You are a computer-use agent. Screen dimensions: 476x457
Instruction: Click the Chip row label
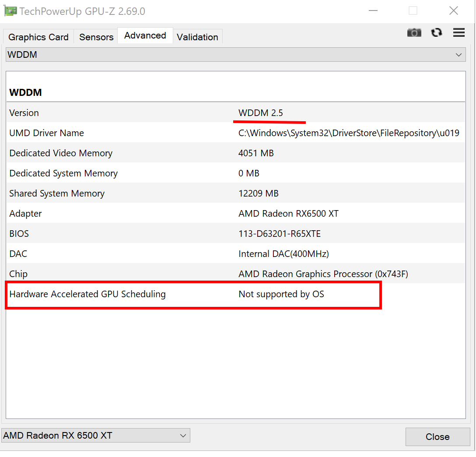click(x=18, y=274)
